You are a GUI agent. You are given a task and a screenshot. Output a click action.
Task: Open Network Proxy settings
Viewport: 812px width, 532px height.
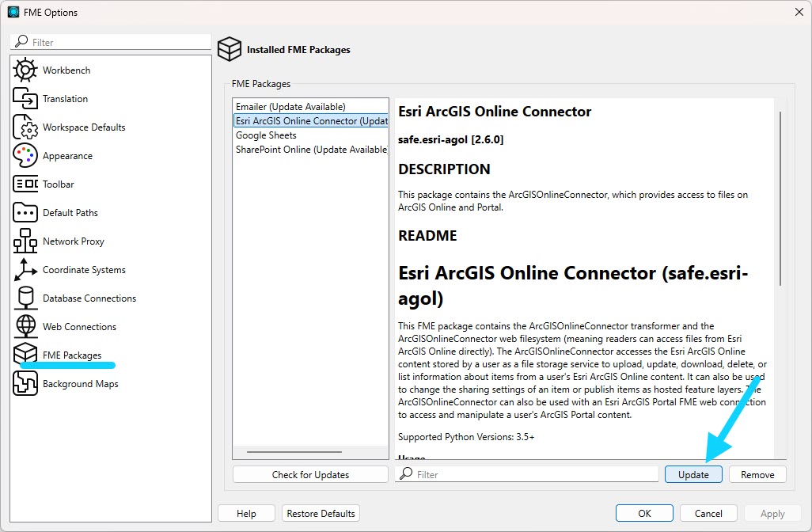pos(73,241)
